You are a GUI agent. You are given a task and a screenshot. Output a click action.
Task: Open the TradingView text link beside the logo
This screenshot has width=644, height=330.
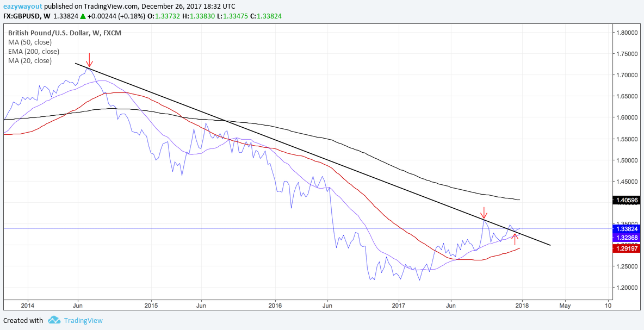coord(84,321)
